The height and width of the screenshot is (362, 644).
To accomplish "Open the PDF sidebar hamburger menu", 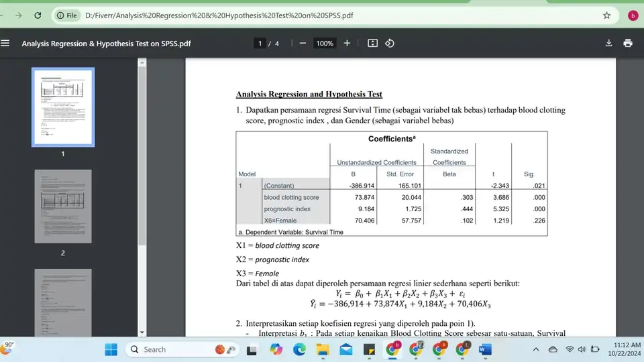I will coord(5,43).
